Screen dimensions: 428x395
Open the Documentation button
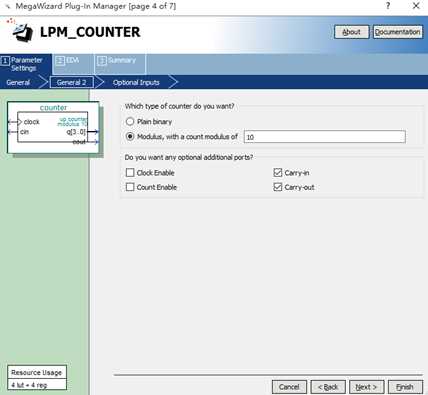click(x=398, y=32)
